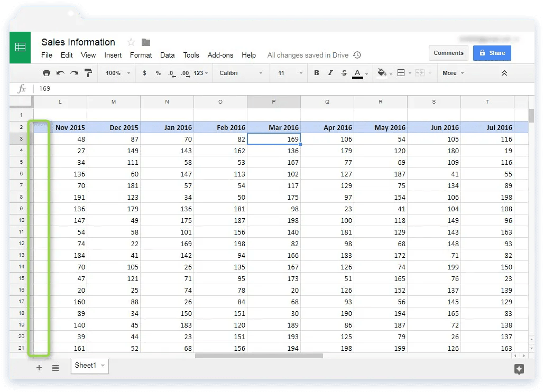Select the paint format tool
This screenshot has width=544, height=392.
pos(88,73)
